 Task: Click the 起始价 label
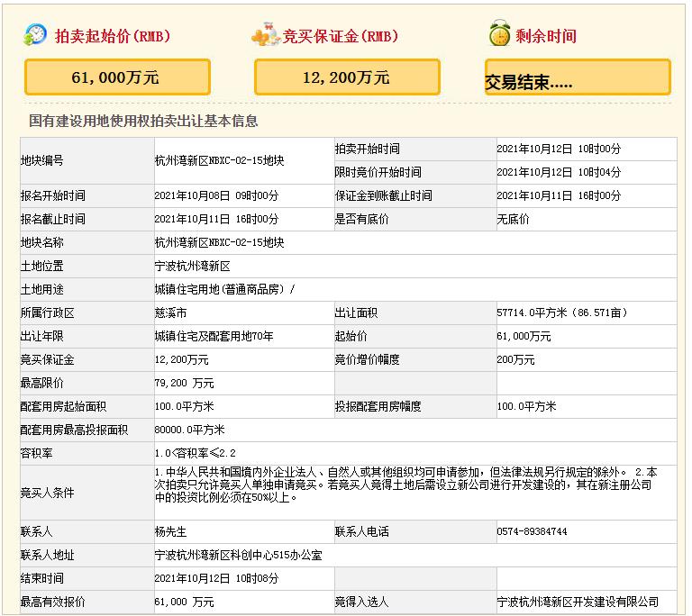[x=351, y=336]
